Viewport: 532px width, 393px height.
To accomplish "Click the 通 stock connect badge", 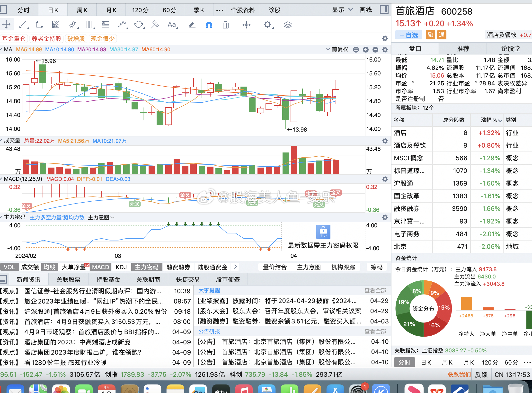I will (442, 35).
